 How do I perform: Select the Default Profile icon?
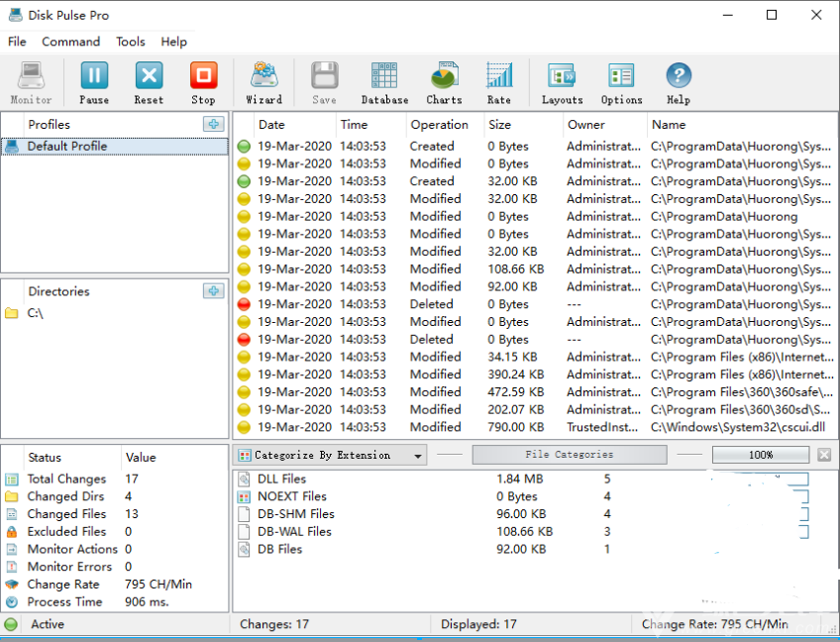click(12, 147)
